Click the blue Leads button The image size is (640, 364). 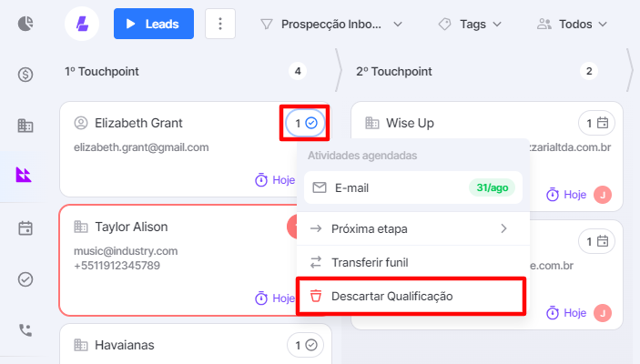(x=154, y=24)
